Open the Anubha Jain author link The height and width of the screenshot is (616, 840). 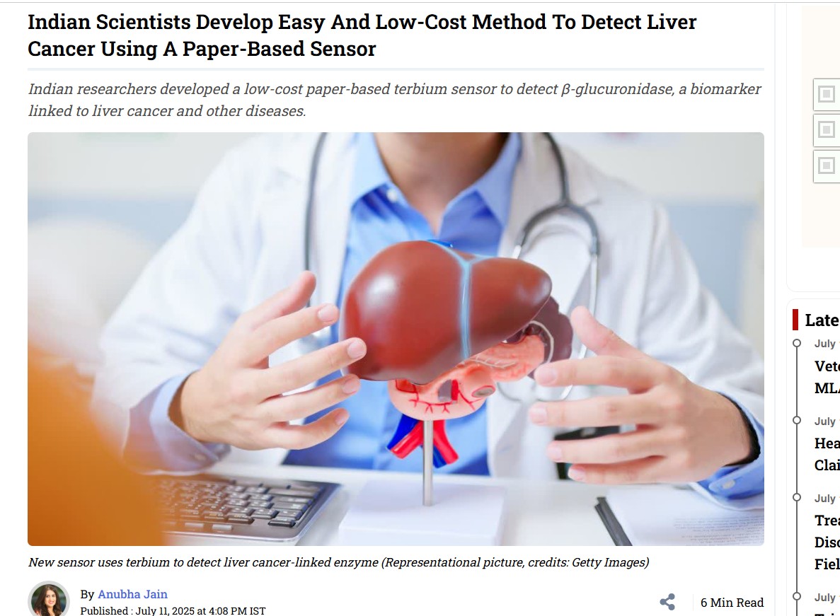132,594
